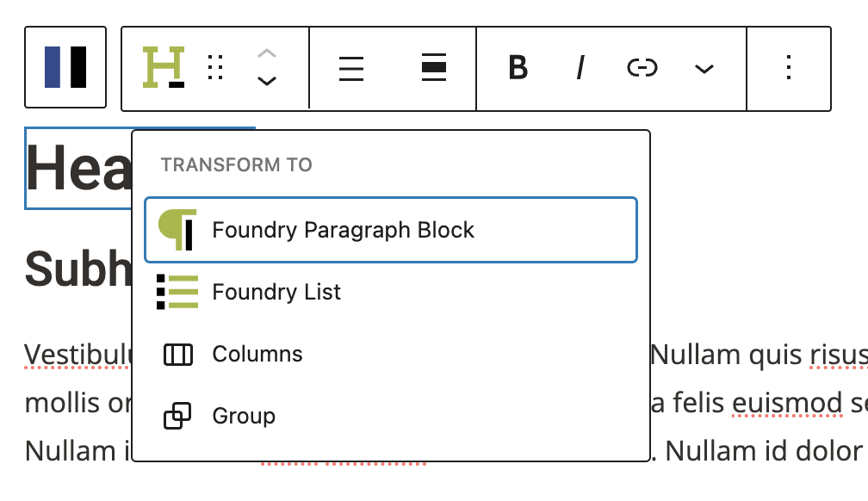Click the move up chevron arrow
The image size is (868, 501).
(267, 53)
